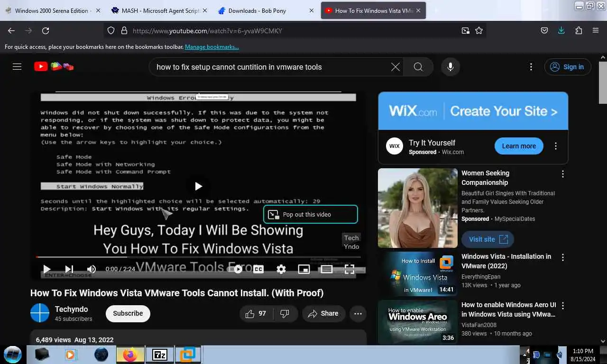
Task: Click the Wix Create Your Site banner
Action: point(473,111)
